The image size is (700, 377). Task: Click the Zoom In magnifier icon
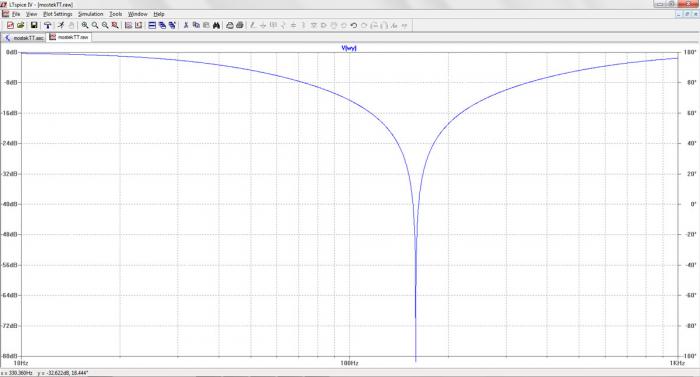(x=85, y=25)
